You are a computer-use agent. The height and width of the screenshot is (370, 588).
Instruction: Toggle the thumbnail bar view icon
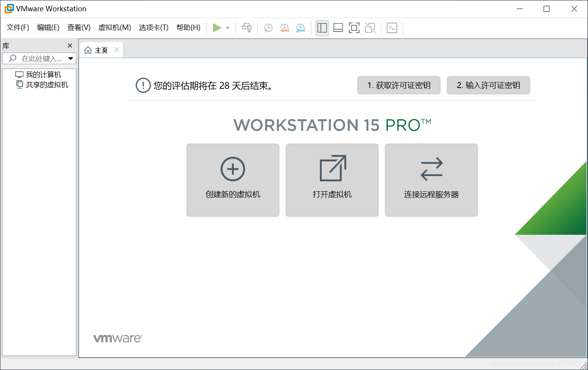(338, 28)
